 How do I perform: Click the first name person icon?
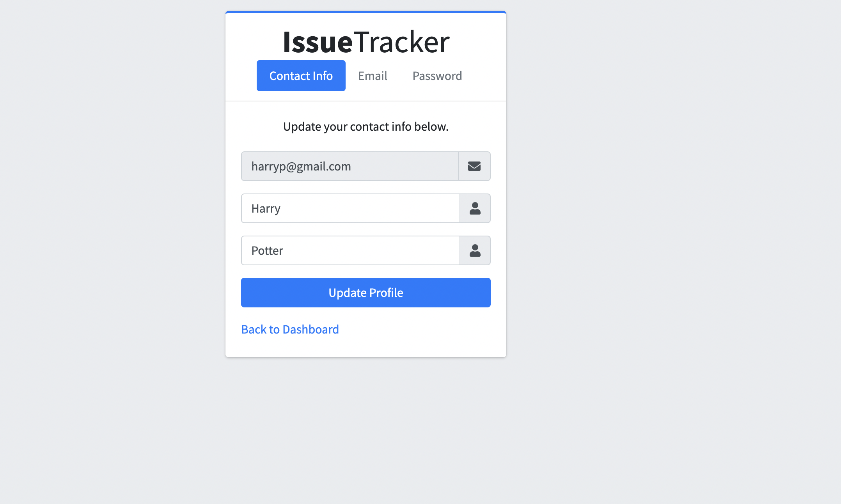(475, 208)
